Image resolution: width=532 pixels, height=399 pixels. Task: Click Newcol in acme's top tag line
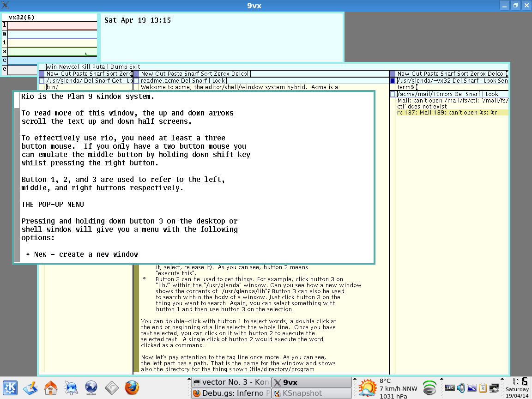point(69,67)
